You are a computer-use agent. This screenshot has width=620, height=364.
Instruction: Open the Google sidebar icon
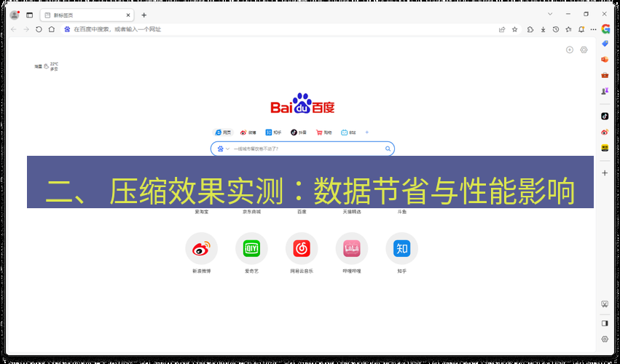pyautogui.click(x=605, y=29)
